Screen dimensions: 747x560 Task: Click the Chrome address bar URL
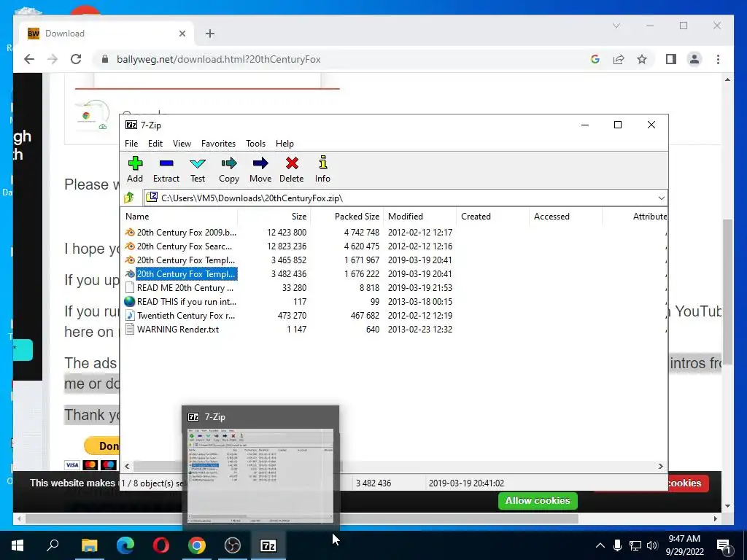(x=219, y=59)
